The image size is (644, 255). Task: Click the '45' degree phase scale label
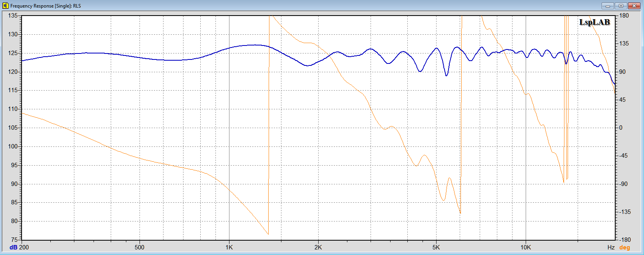click(622, 100)
